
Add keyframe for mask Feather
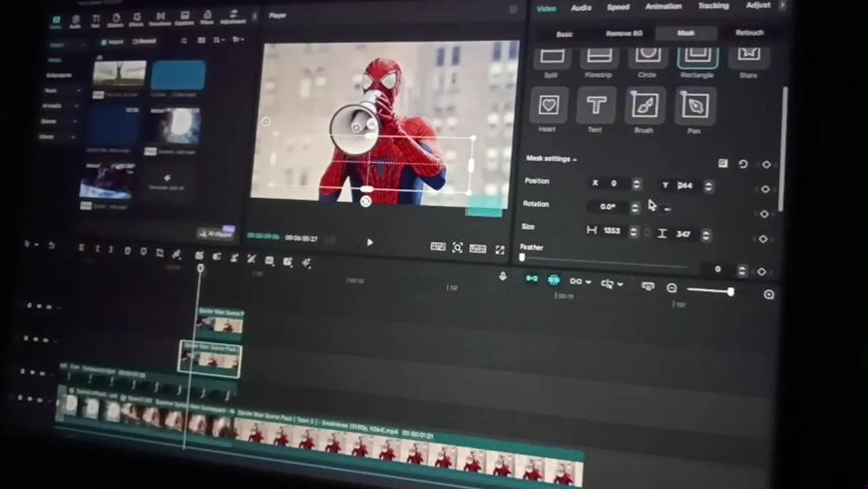(761, 271)
